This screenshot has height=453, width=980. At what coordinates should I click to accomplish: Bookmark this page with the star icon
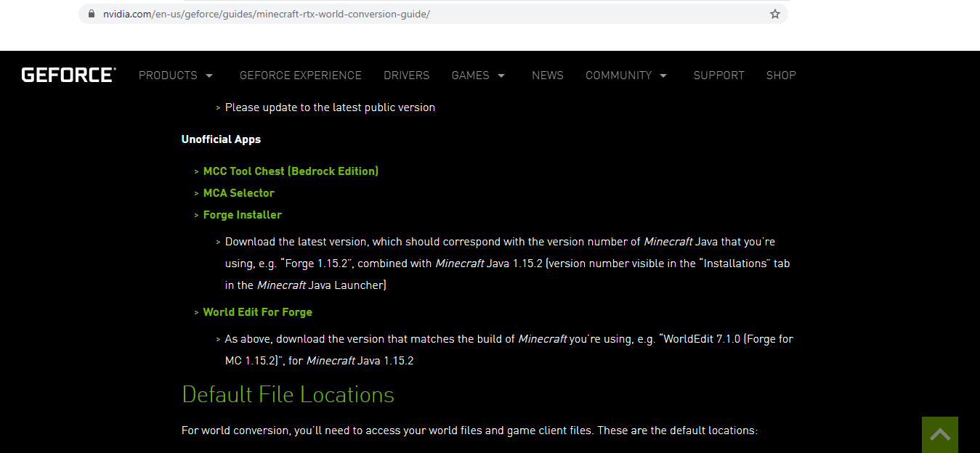(x=775, y=14)
